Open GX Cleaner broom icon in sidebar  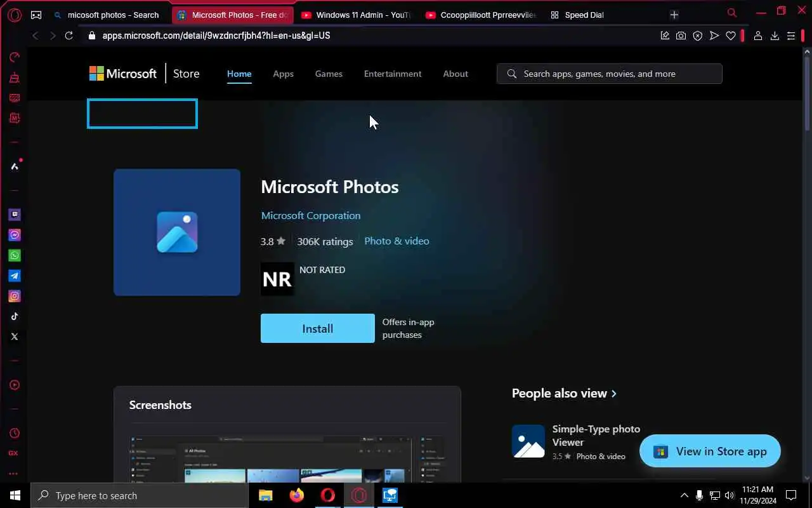[14, 77]
